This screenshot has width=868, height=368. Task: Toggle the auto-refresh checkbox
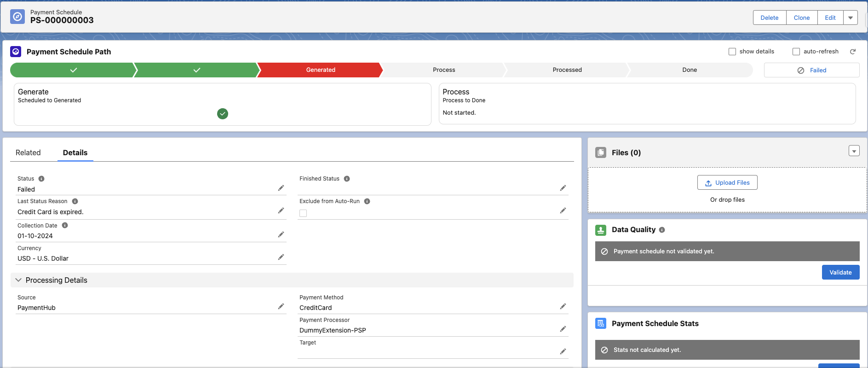click(x=796, y=52)
